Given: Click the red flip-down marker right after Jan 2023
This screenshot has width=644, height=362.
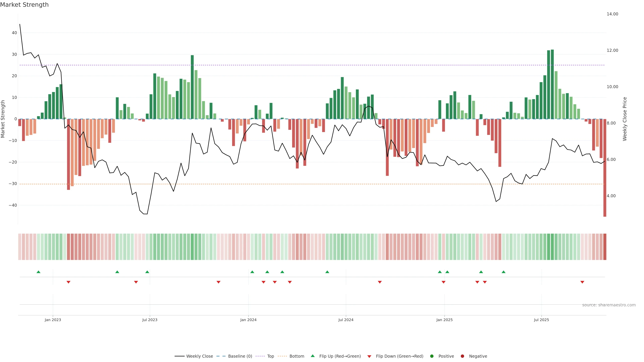Looking at the screenshot, I should (x=68, y=282).
